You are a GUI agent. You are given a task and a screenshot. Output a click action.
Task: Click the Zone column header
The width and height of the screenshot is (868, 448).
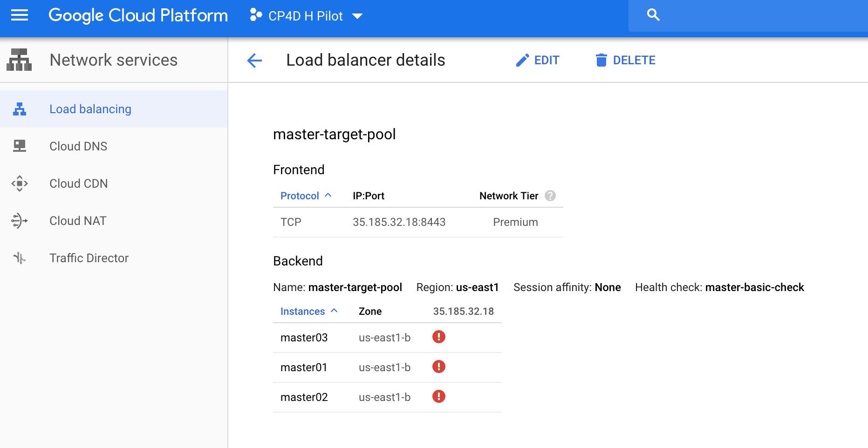(370, 311)
